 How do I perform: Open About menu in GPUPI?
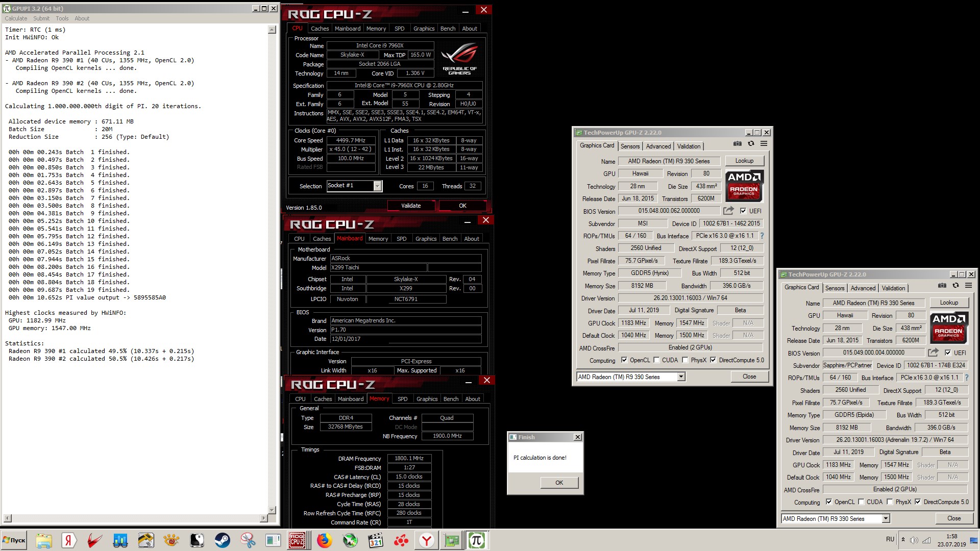(x=82, y=18)
